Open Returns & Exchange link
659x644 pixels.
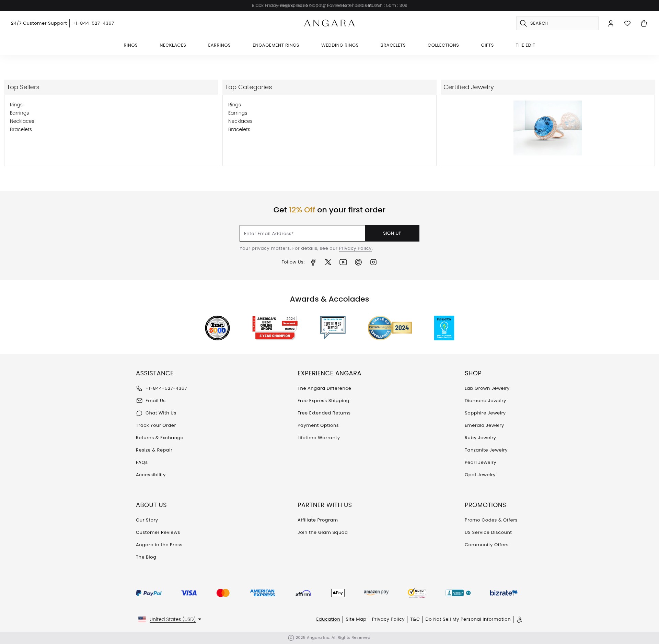pyautogui.click(x=160, y=438)
